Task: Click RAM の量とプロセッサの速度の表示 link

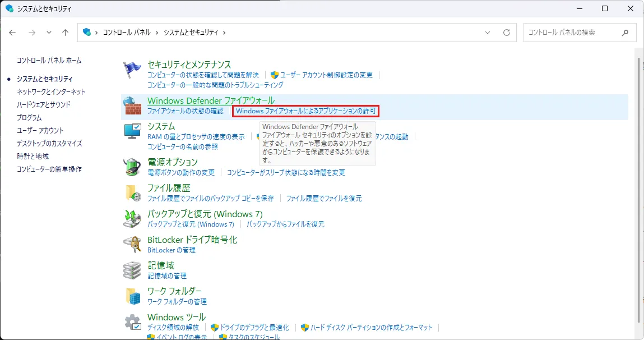Action: [x=196, y=136]
